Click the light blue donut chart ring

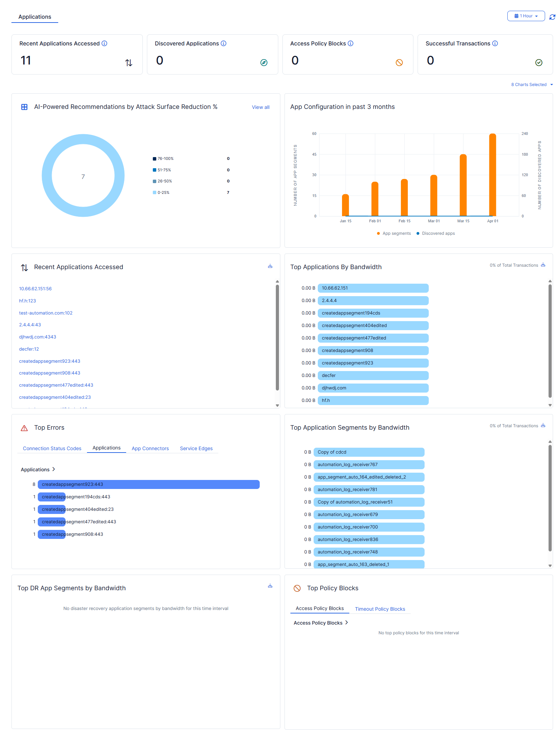83,139
